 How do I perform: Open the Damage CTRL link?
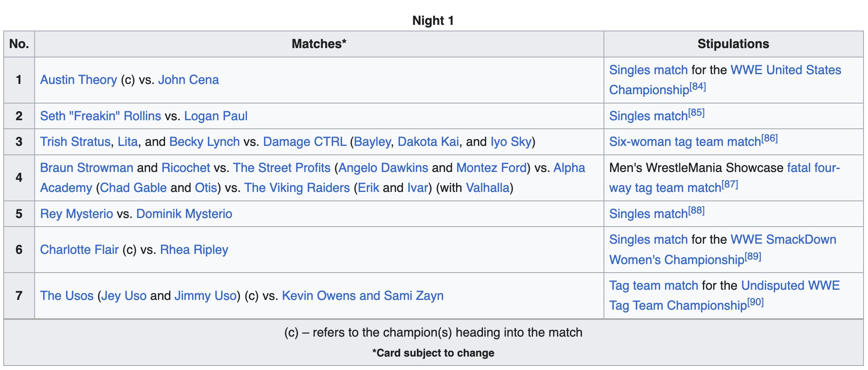[x=304, y=142]
